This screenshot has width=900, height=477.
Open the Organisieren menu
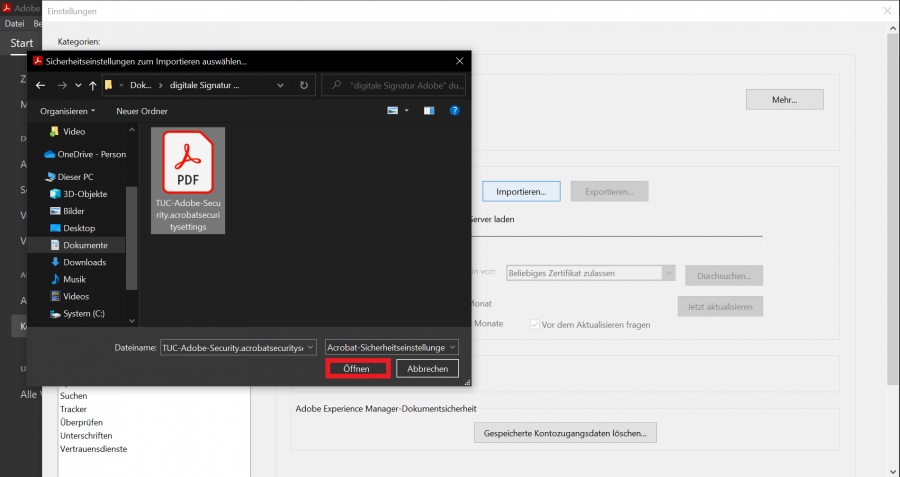(67, 111)
